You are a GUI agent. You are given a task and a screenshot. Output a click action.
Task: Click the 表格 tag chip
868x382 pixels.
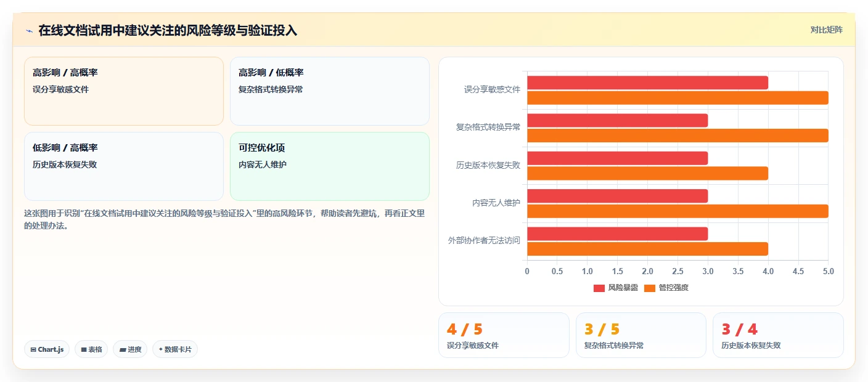tap(91, 349)
